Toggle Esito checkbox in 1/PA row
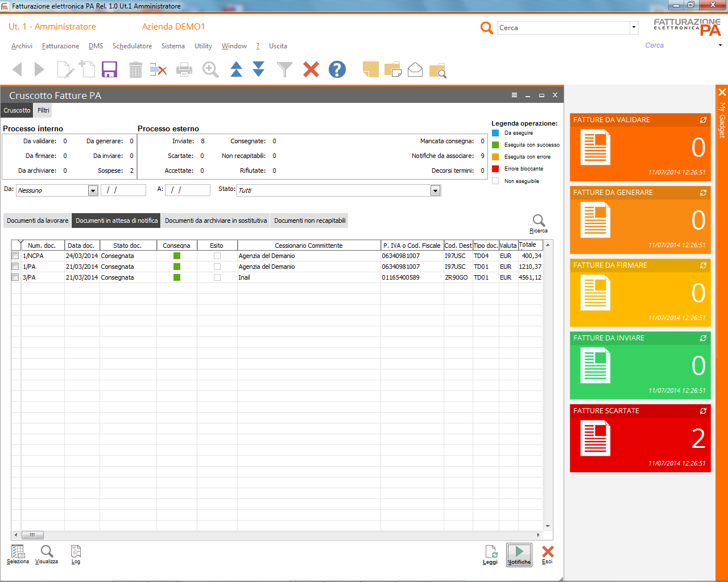 (217, 267)
